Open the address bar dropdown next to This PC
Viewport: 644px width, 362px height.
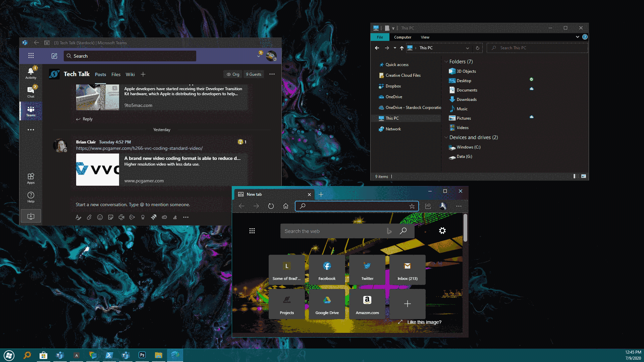click(x=468, y=48)
